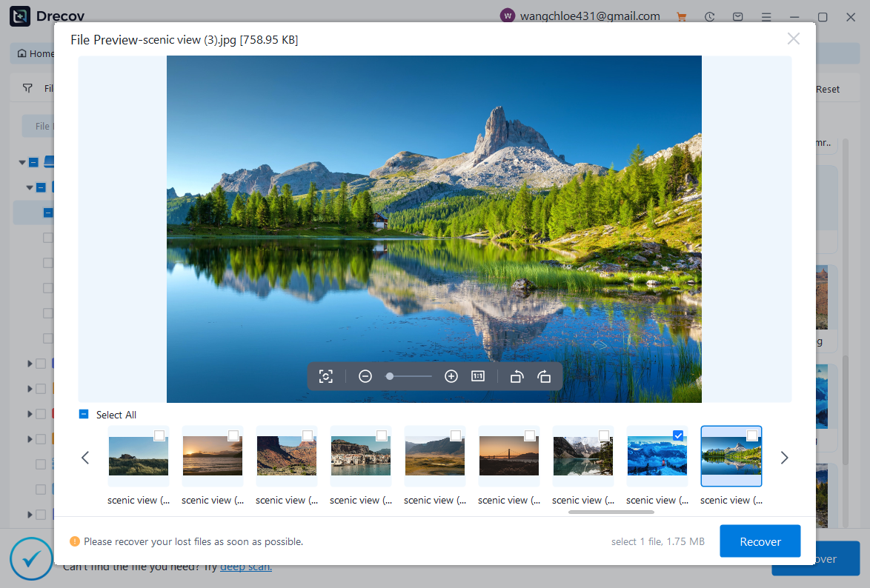Go to previous thumbnails with left arrow
The image size is (870, 588).
[x=85, y=458]
